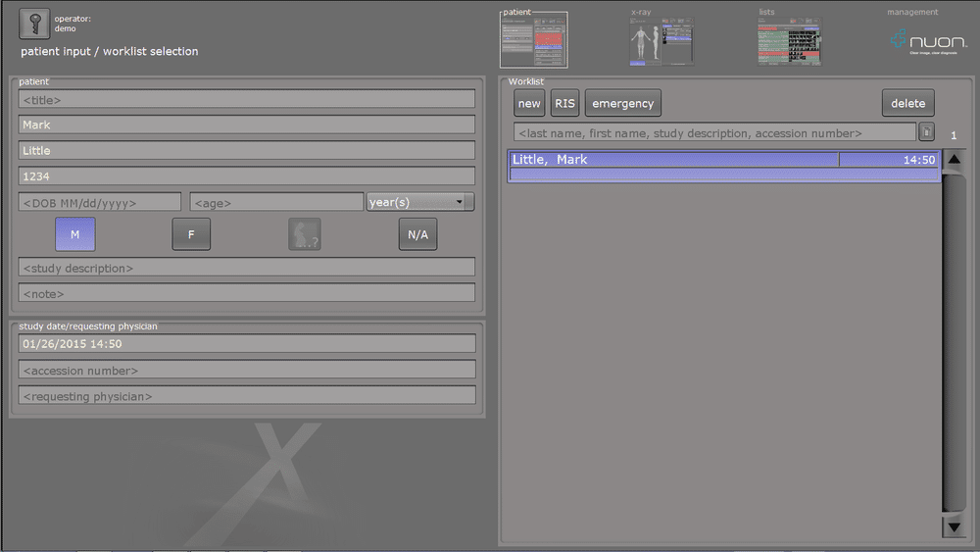Create an emergency patient entry
The height and width of the screenshot is (552, 980).
pos(622,104)
